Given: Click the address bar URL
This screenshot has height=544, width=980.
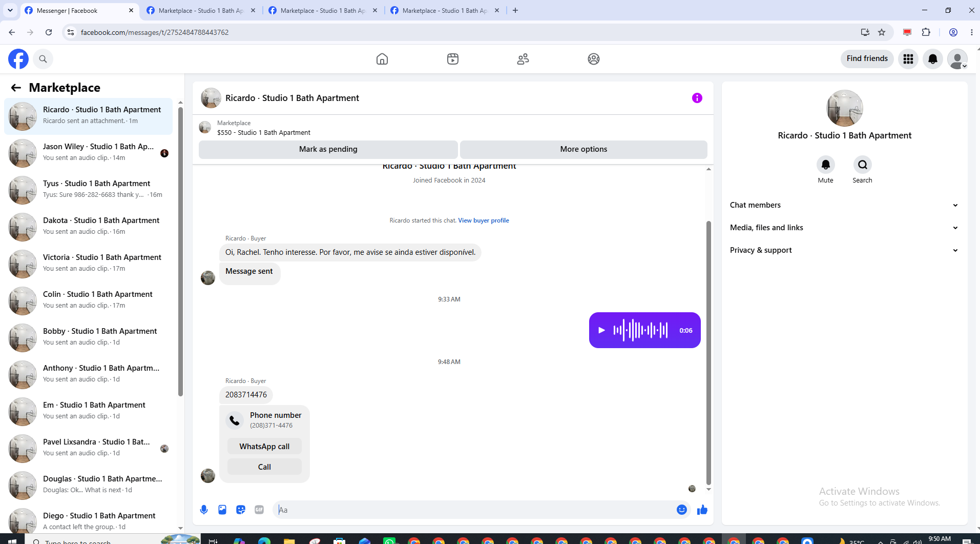Looking at the screenshot, I should 155,32.
